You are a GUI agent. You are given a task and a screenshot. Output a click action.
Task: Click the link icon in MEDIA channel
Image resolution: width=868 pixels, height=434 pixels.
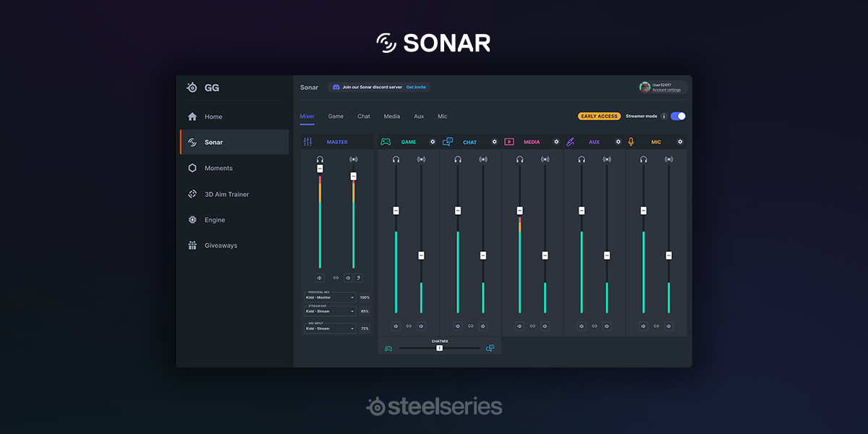click(532, 326)
